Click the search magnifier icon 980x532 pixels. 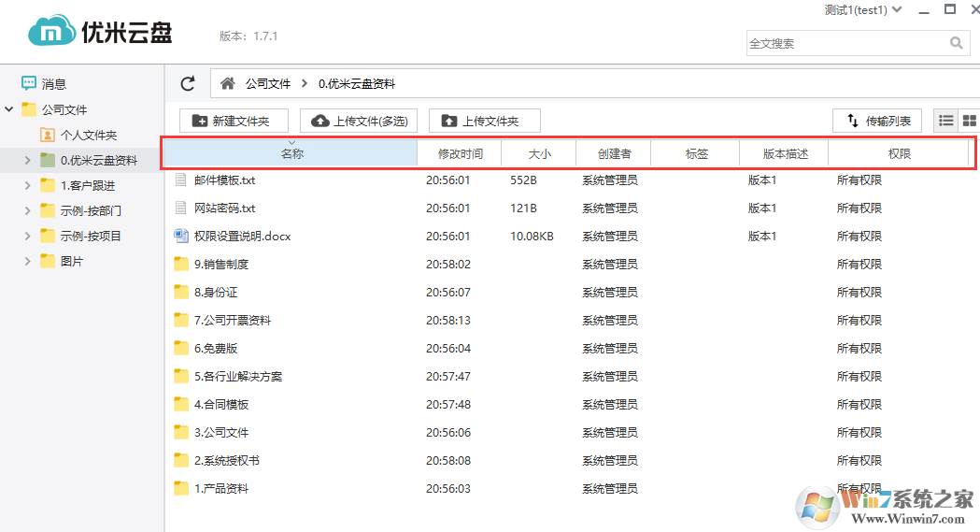957,43
